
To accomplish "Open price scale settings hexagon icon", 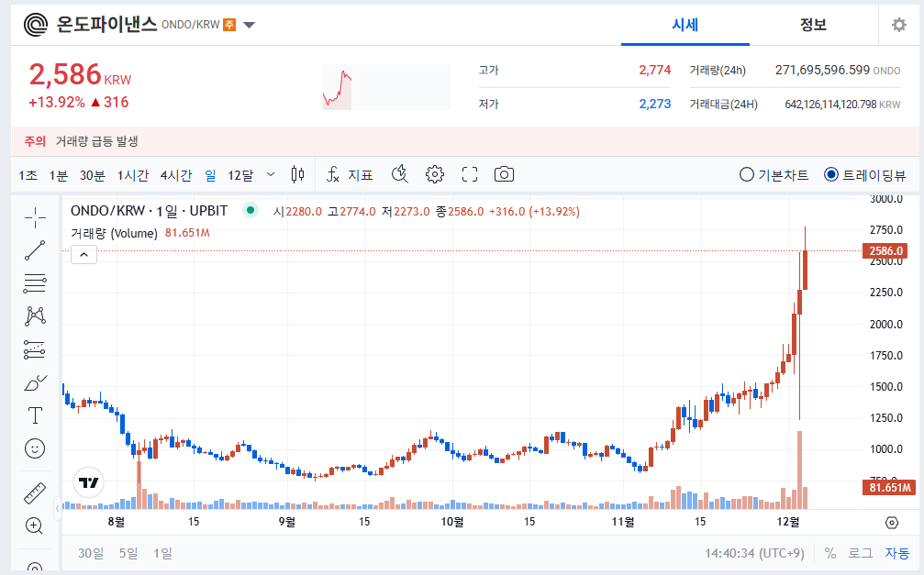I will point(892,523).
